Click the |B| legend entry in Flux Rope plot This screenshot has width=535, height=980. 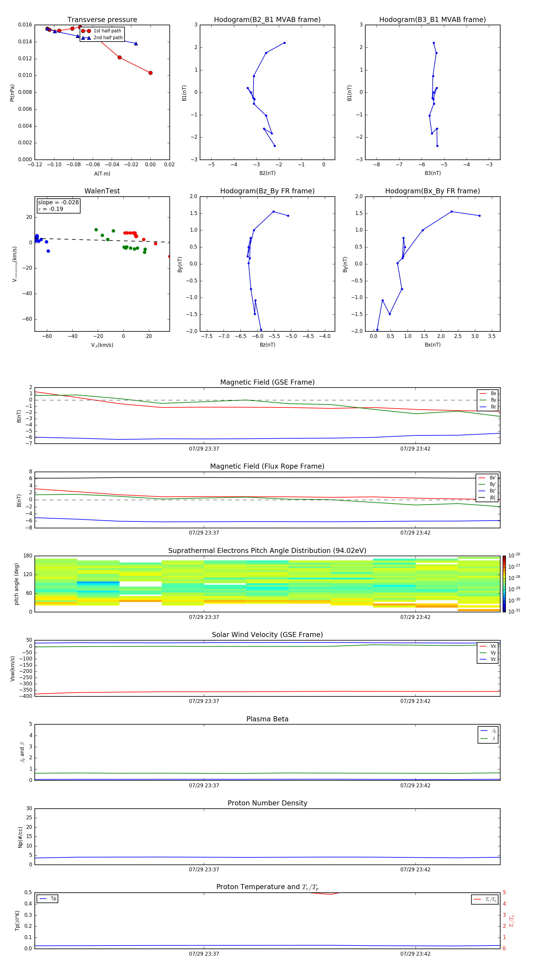click(487, 498)
